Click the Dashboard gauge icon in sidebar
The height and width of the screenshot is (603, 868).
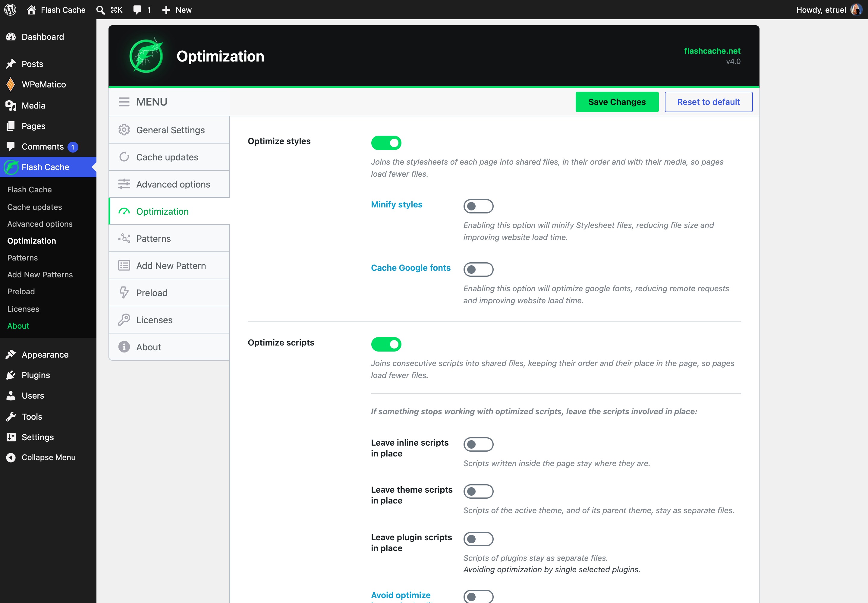11,37
